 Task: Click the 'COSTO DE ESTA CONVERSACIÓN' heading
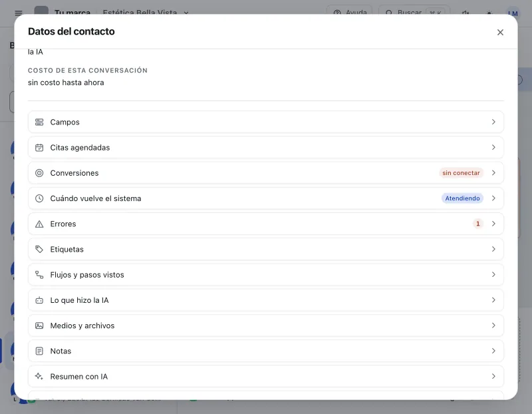pyautogui.click(x=88, y=71)
